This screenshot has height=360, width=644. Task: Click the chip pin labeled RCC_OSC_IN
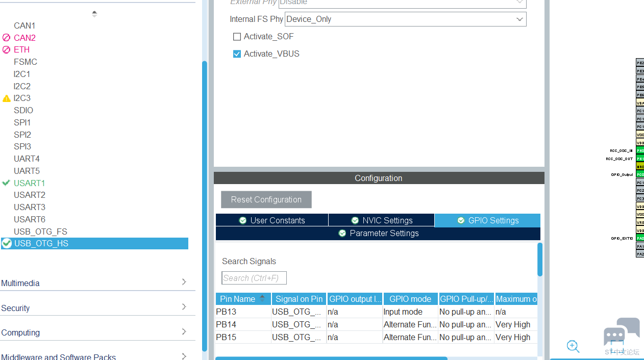coord(640,150)
